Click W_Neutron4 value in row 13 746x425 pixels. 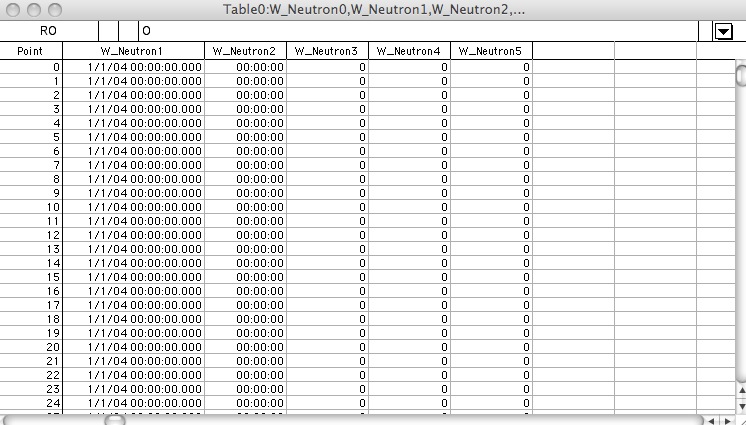pyautogui.click(x=409, y=249)
